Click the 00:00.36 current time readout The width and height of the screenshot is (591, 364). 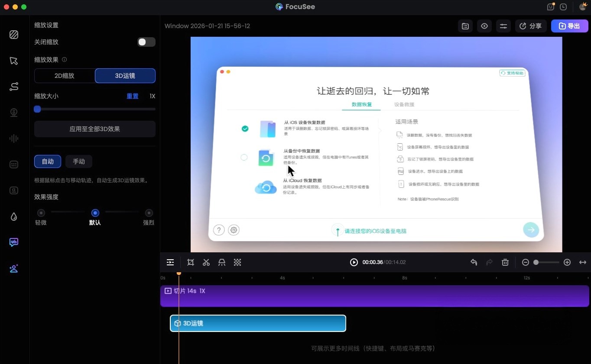[x=373, y=262]
